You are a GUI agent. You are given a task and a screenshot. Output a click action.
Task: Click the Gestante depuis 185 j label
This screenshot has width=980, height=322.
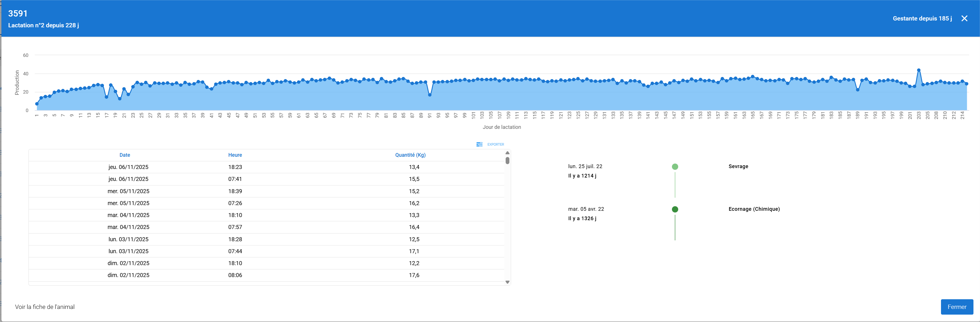[922, 18]
